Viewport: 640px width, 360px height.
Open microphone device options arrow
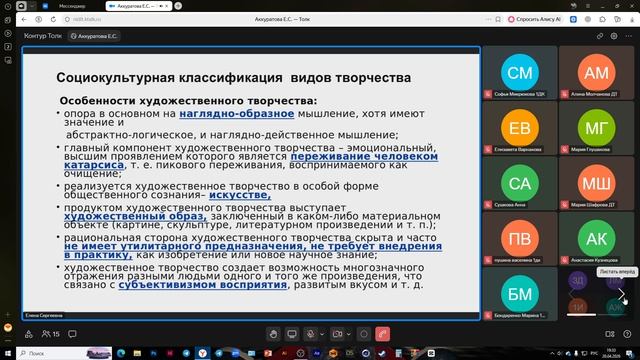point(322,334)
